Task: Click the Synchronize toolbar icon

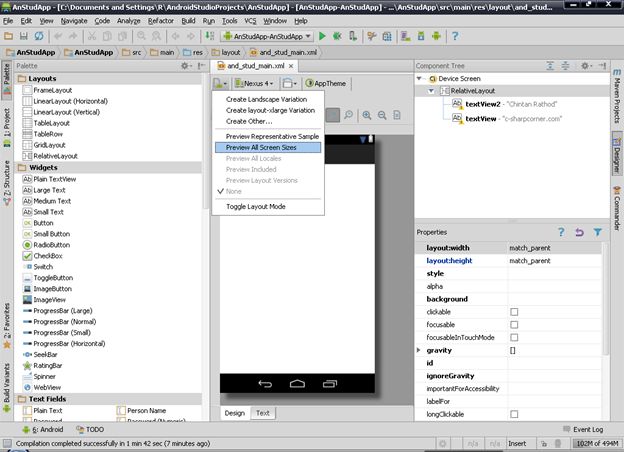Action: tap(39, 36)
